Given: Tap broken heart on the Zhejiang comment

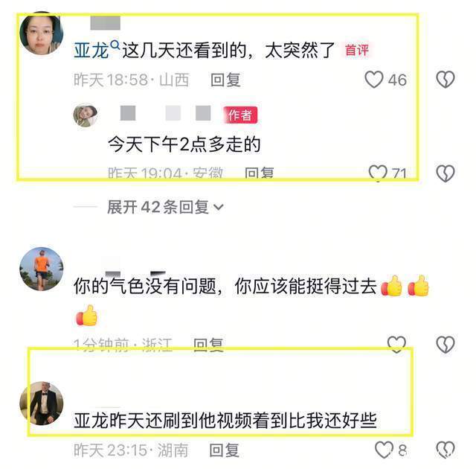Looking at the screenshot, I should coord(446,345).
